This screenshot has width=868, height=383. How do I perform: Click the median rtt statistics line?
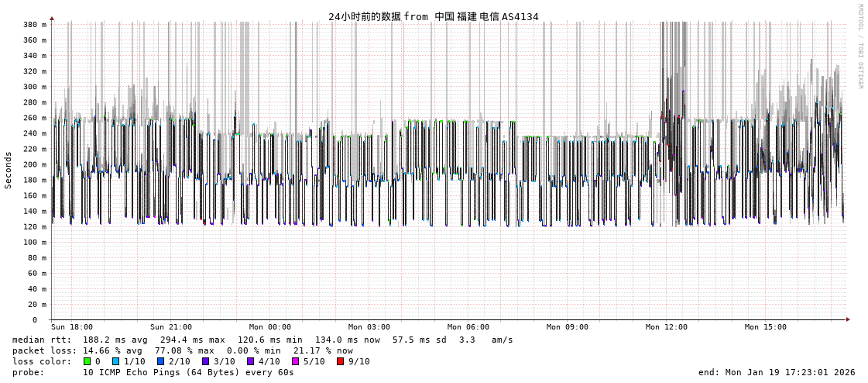[262, 340]
